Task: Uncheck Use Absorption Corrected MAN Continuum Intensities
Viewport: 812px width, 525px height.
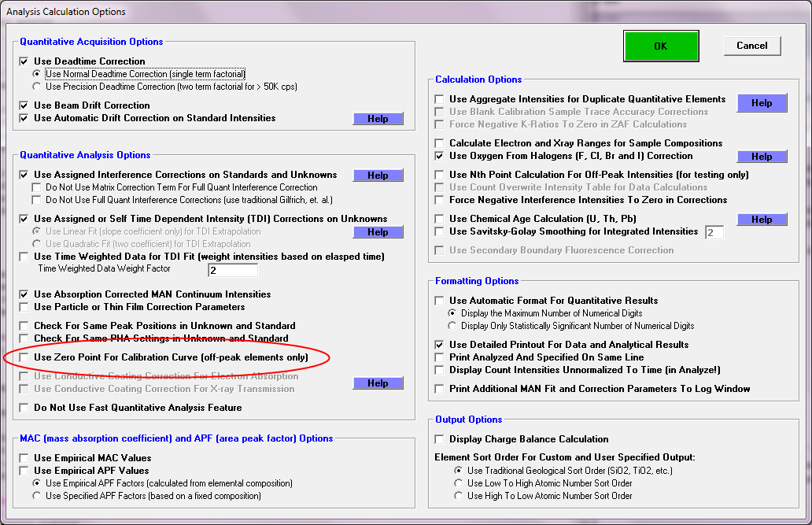Action: click(x=24, y=294)
